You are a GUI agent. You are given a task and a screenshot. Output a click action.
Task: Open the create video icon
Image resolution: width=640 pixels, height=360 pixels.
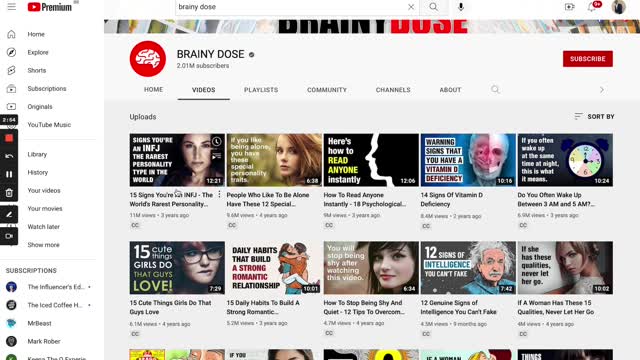(569, 7)
